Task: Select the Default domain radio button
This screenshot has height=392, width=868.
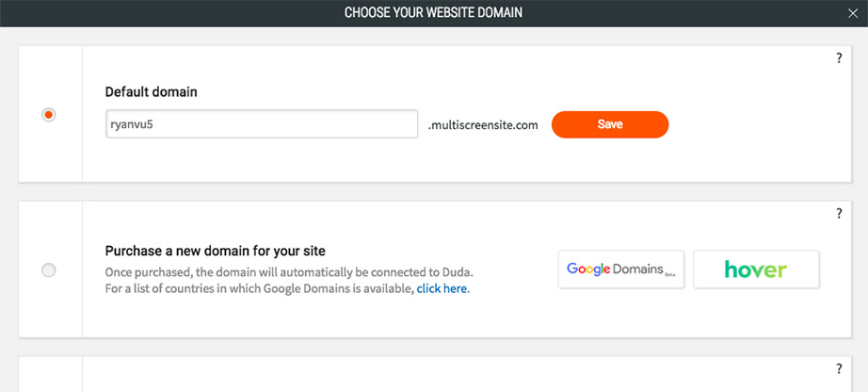Action: [49, 114]
